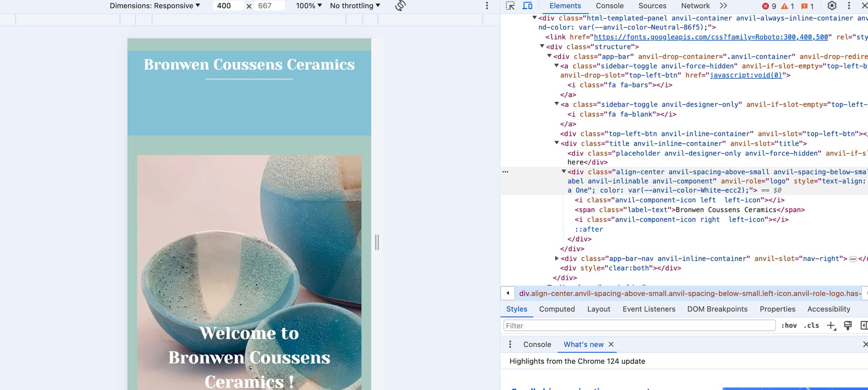Screen dimensions: 868x390
Task: Open the No throttling dropdown
Action: coord(355,6)
